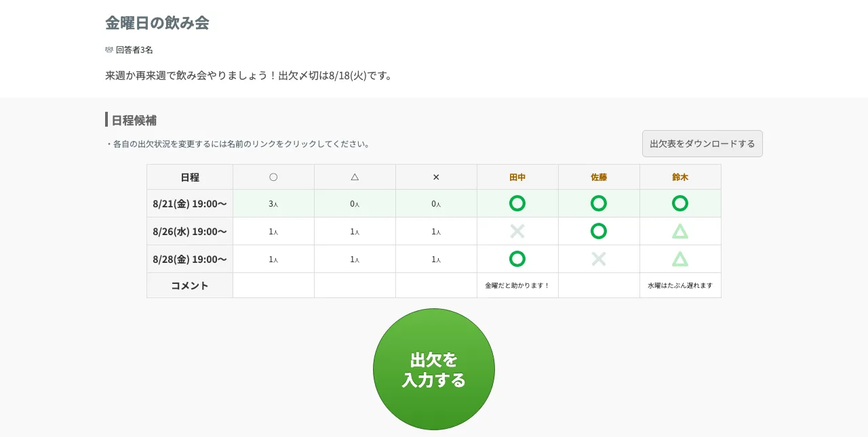Click Tanaka's circle icon for 8/28
The height and width of the screenshot is (437, 868).
(517, 259)
